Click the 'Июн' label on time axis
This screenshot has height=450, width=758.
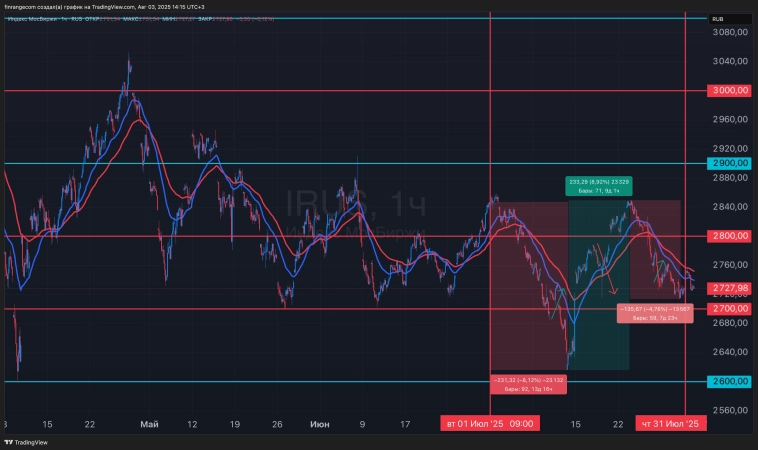tap(320, 424)
